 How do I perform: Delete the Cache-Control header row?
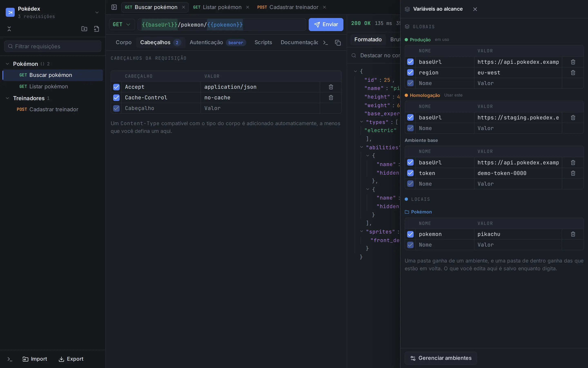pos(331,98)
